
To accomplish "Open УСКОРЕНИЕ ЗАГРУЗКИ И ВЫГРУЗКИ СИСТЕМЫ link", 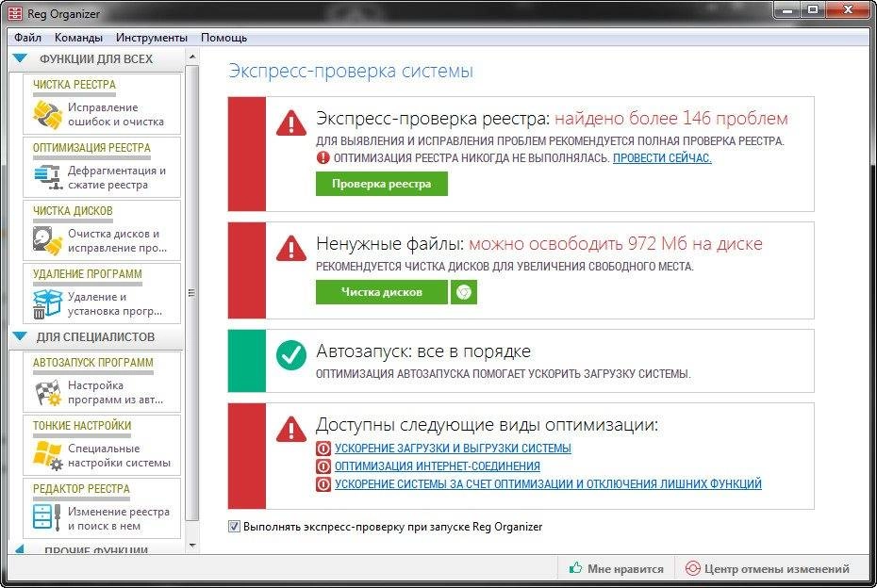I will click(453, 449).
